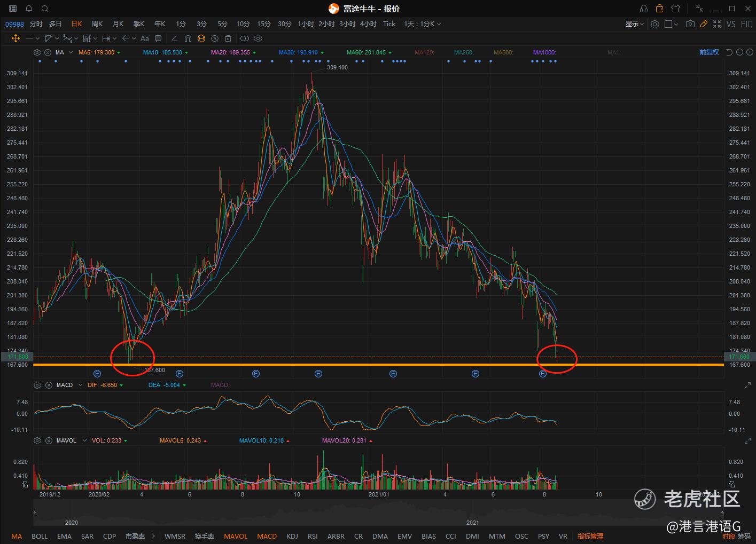This screenshot has width=756, height=544.
Task: Expand the polyline shape tool dropdown
Action: click(56, 38)
